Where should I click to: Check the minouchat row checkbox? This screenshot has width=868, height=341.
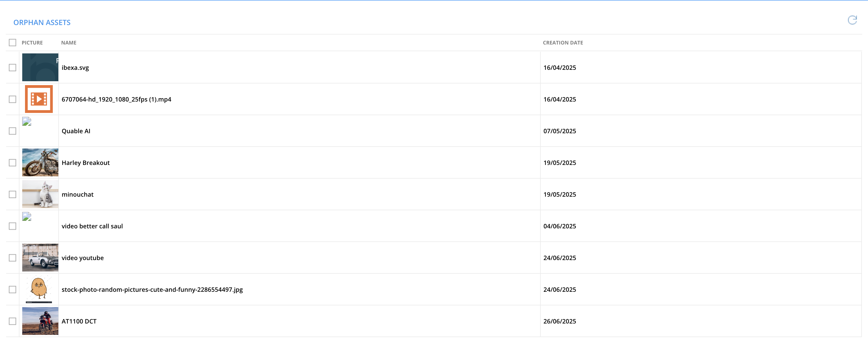tap(13, 194)
